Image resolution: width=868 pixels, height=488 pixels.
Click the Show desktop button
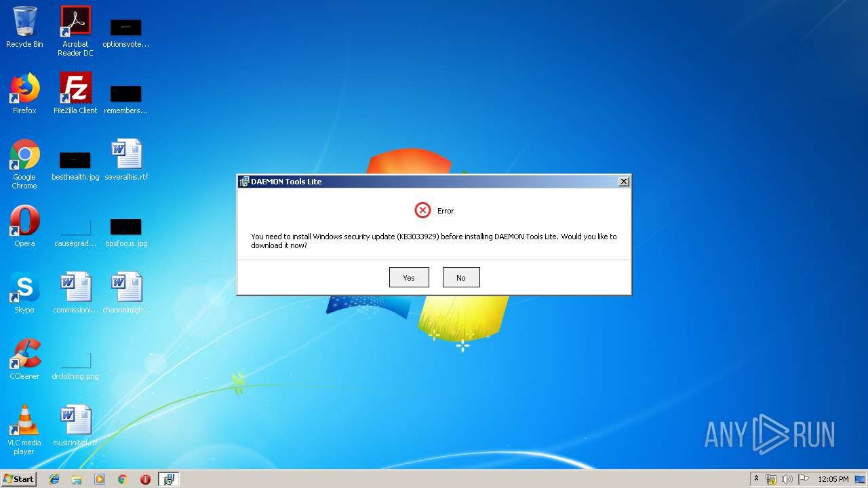pos(861,479)
